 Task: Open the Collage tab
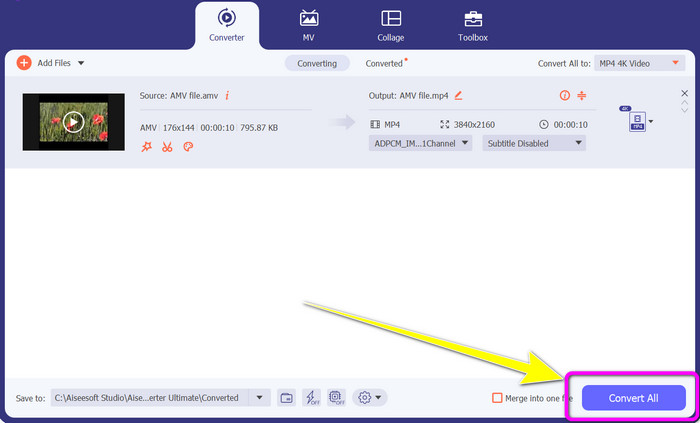(391, 27)
